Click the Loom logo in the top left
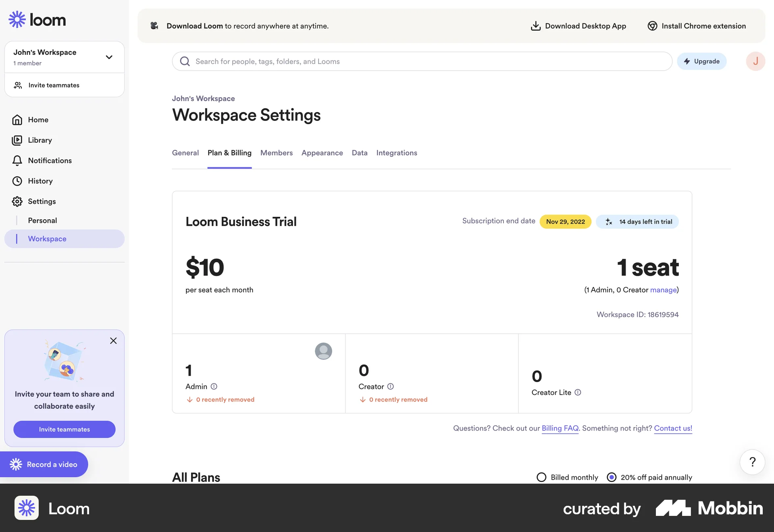 click(x=37, y=19)
